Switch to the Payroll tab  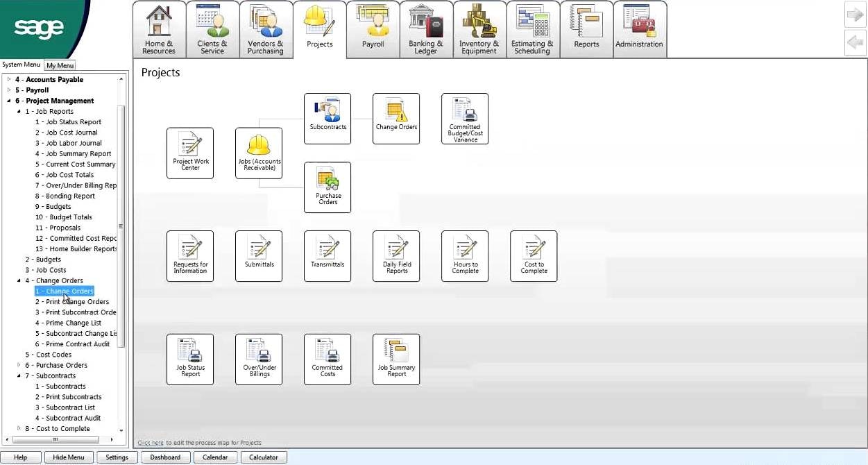pos(373,29)
